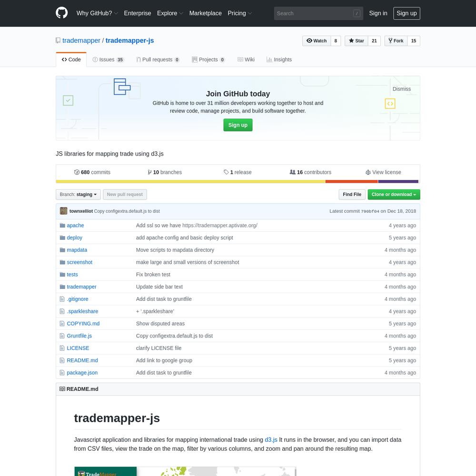
Task: Open the Wiki tab
Action: [x=246, y=59]
